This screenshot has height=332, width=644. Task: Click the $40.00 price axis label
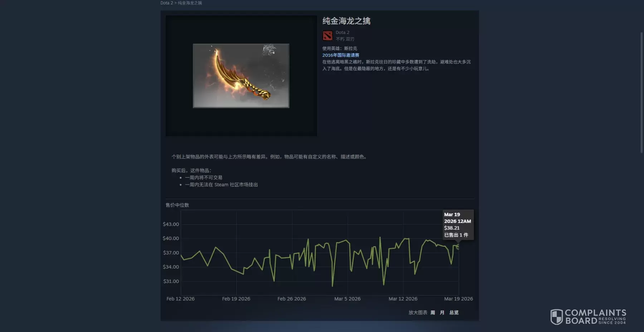(171, 238)
